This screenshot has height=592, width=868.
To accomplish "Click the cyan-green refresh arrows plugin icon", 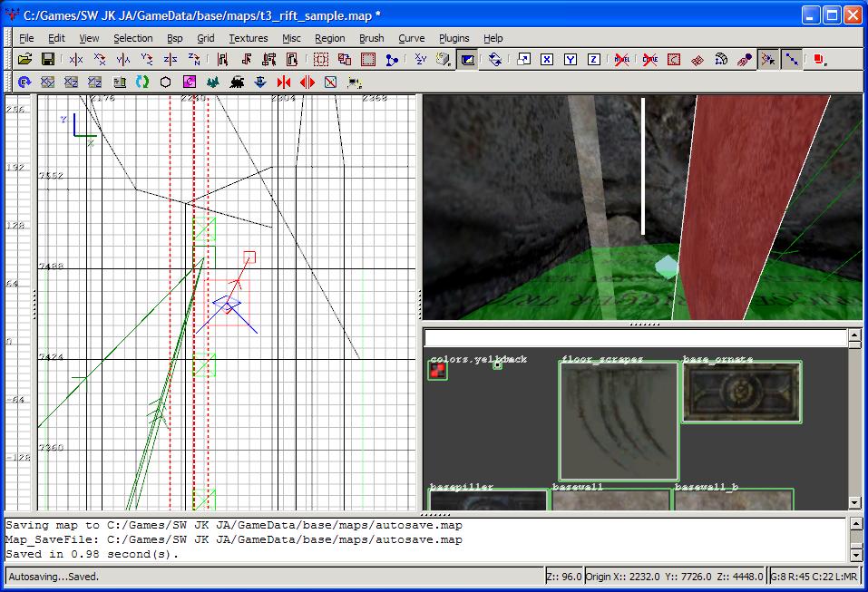I will pyautogui.click(x=142, y=82).
